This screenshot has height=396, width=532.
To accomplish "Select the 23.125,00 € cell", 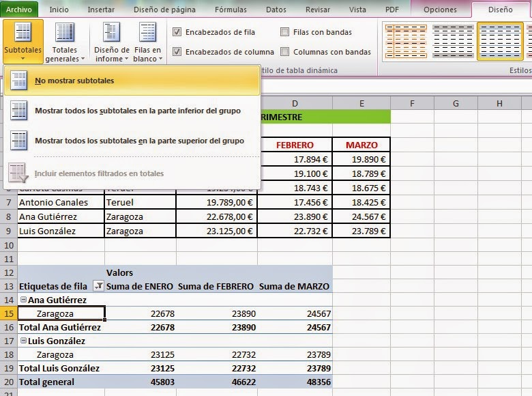I will point(216,231).
